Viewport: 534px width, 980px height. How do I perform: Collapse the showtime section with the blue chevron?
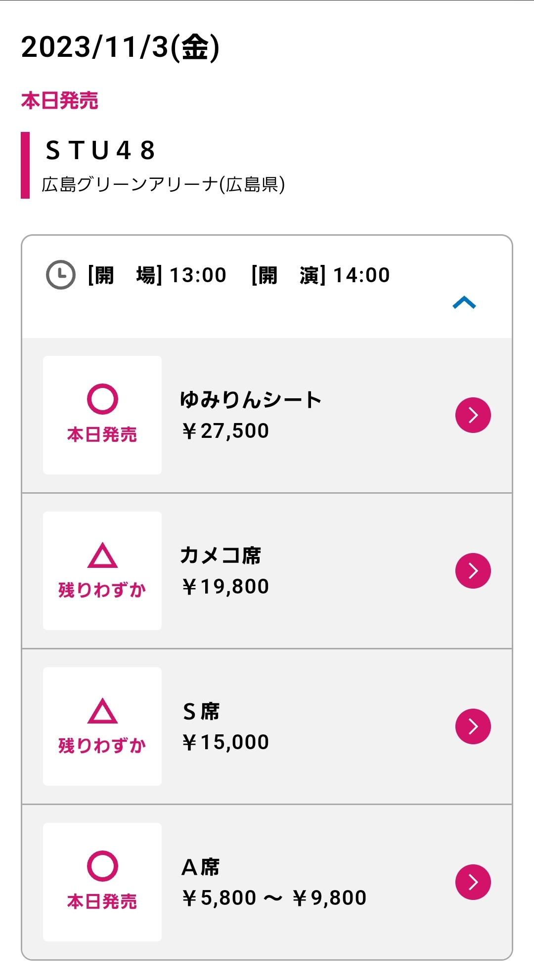point(464,302)
